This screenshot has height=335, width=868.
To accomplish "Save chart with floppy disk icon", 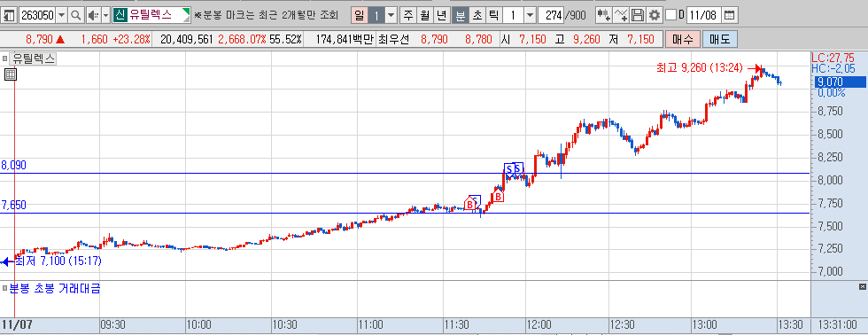I will click(638, 15).
